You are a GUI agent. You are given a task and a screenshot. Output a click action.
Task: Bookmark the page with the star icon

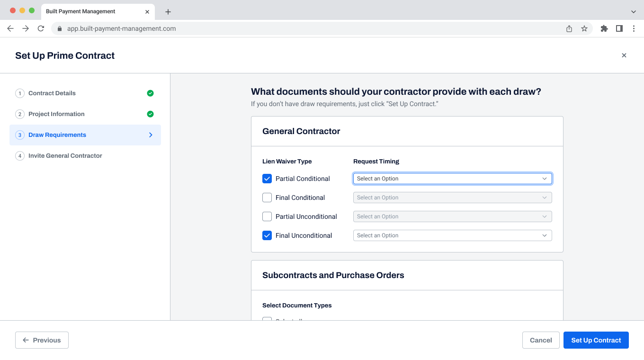point(584,28)
